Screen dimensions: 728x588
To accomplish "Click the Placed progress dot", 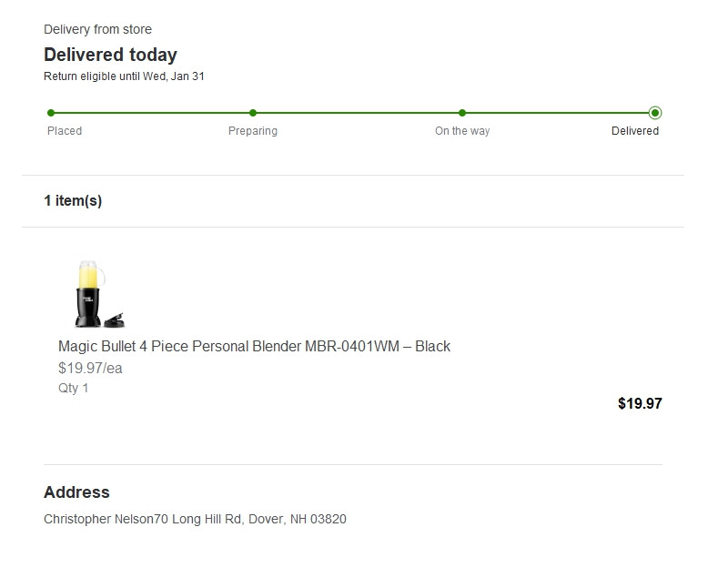I will (51, 113).
